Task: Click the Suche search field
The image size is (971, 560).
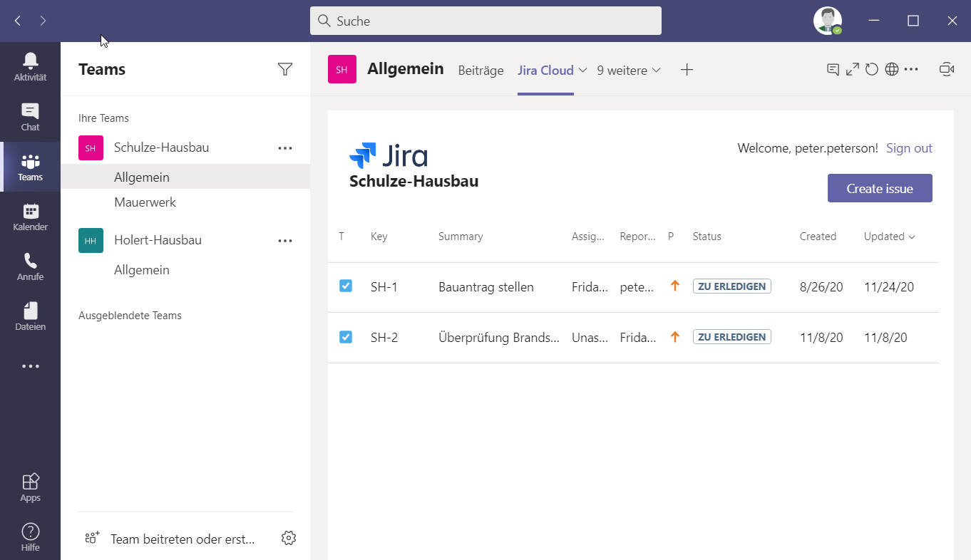Action: [x=485, y=21]
